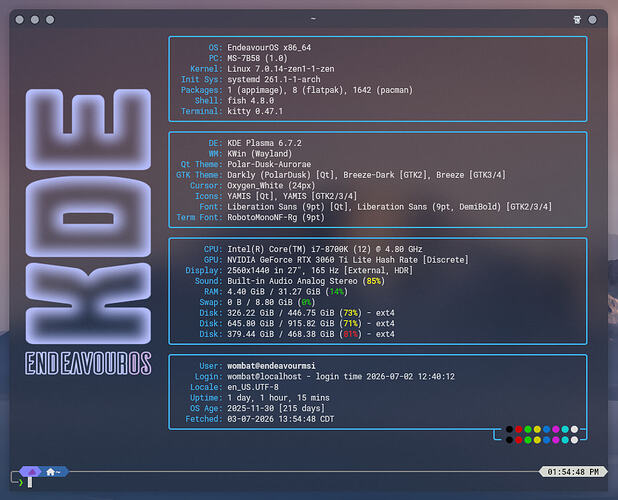Click the lower-row black color dot
Viewport: 618px width, 500px height.
pyautogui.click(x=509, y=440)
